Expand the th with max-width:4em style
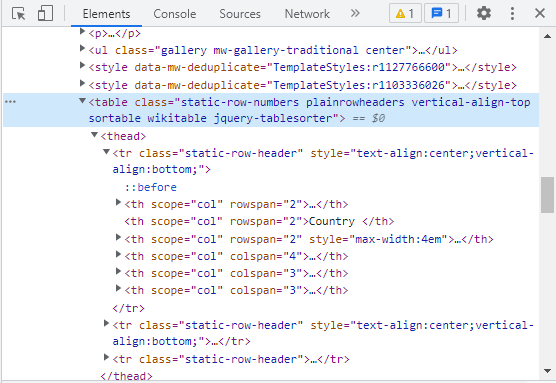This screenshot has height=383, width=556. (x=118, y=237)
